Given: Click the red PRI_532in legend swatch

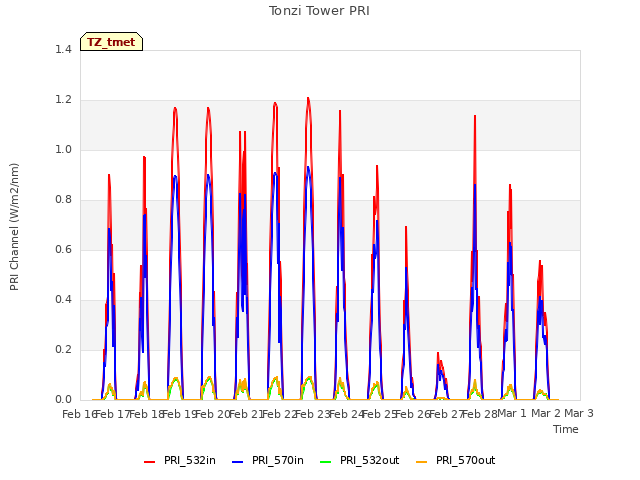Looking at the screenshot, I should point(150,462).
